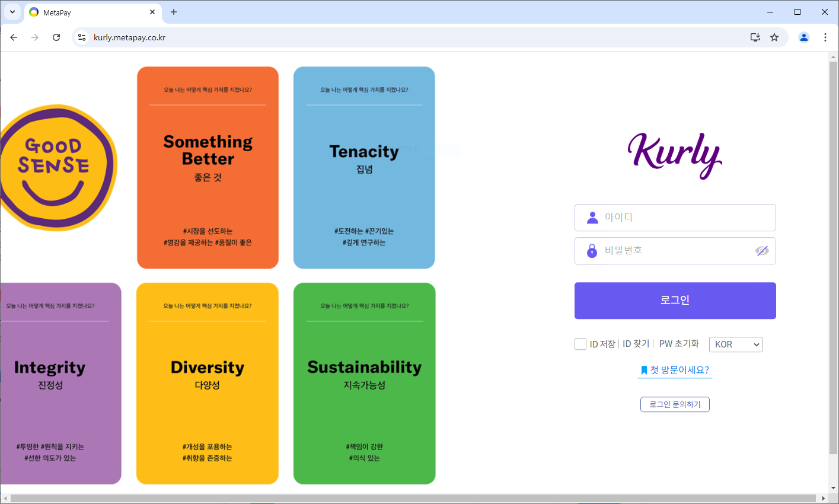Viewport: 839px width, 504px height.
Task: Click the Tenacity blue card
Action: pyautogui.click(x=364, y=168)
